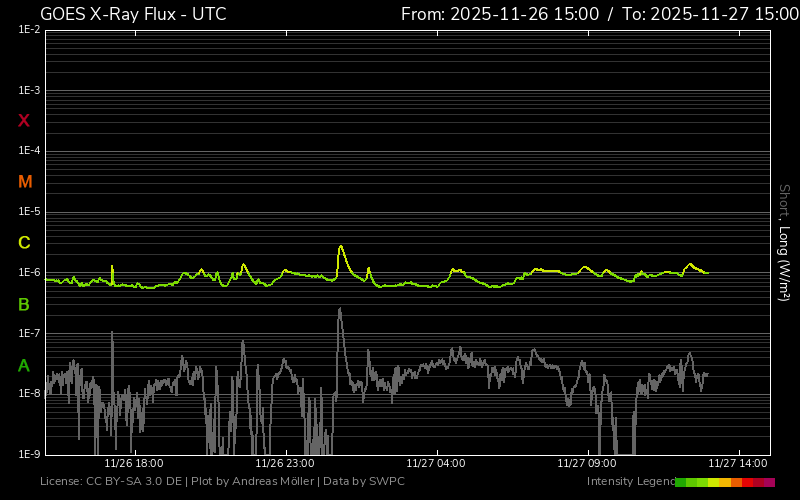Click the 'Plot by Andreas Möller' credit

pyautogui.click(x=253, y=481)
